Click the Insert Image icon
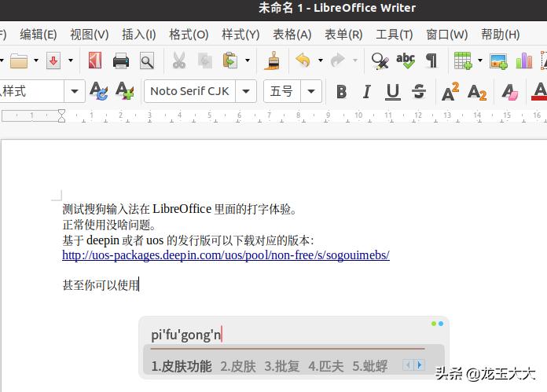 point(498,61)
